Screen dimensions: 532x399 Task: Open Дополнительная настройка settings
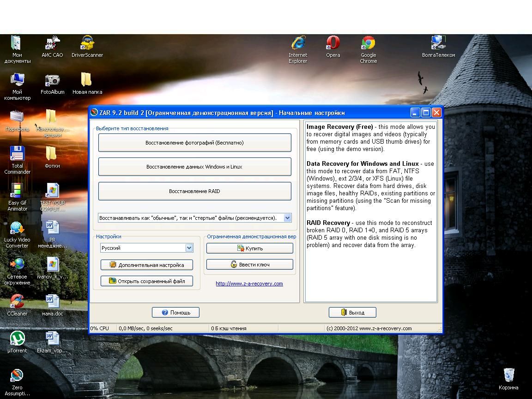point(146,265)
